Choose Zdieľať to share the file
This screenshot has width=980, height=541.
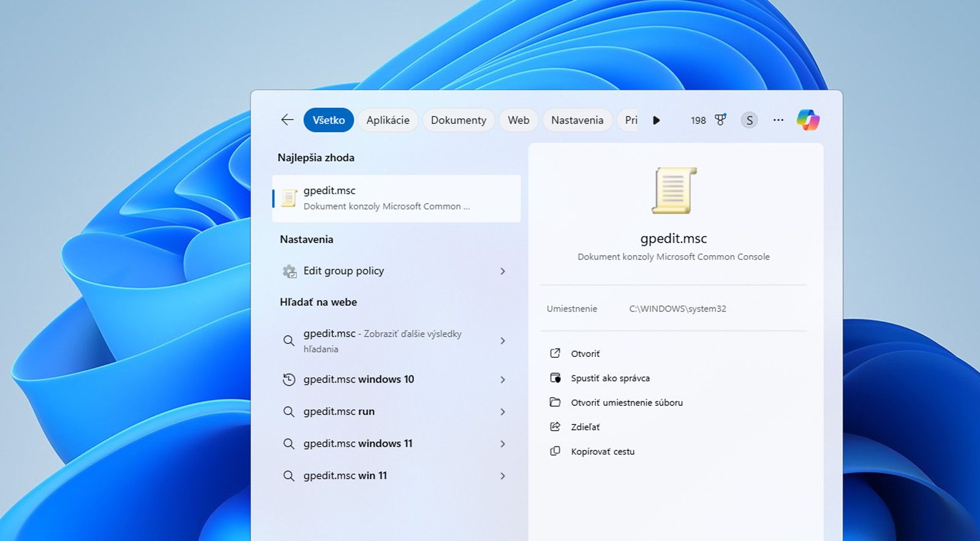coord(585,427)
